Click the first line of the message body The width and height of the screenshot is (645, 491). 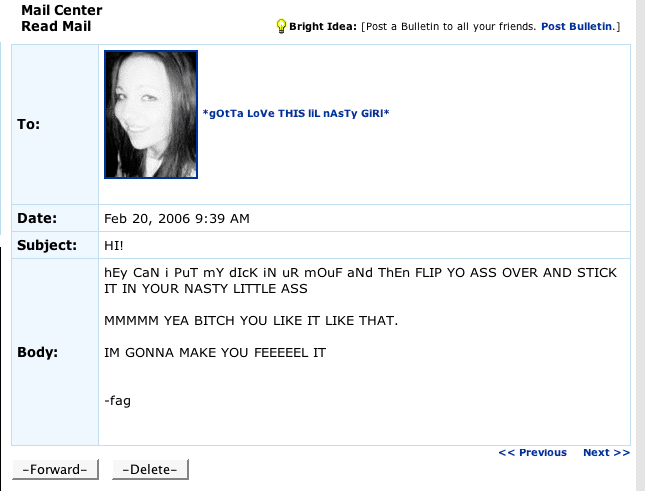[x=360, y=273]
